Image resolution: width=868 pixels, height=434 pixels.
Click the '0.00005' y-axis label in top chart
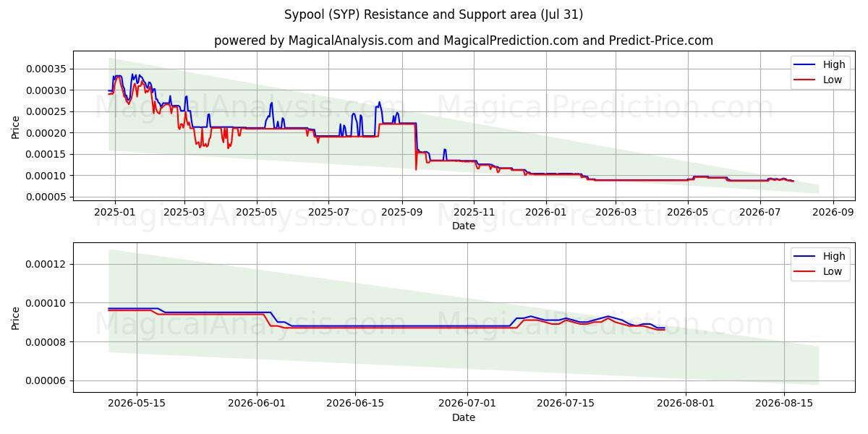(x=47, y=197)
